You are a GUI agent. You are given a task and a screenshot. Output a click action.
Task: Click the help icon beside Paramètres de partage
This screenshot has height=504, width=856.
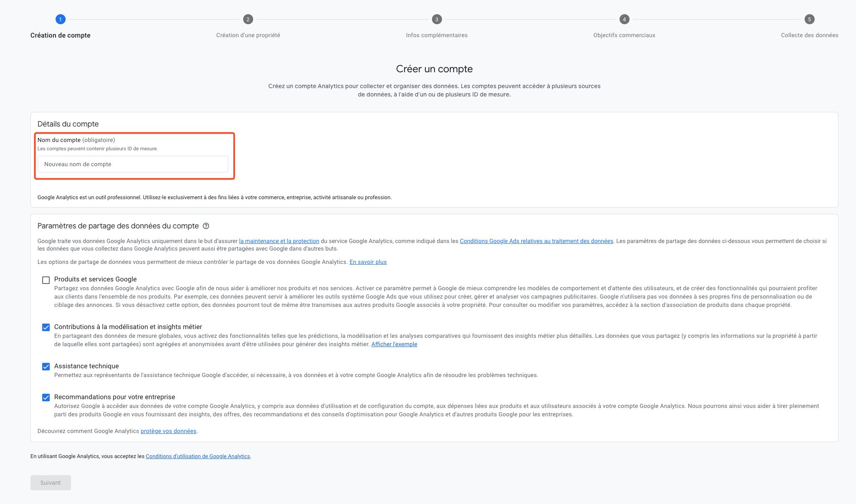coord(206,226)
